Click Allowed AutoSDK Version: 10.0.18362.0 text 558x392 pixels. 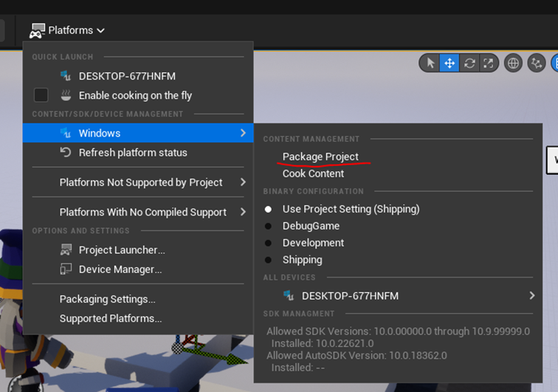pyautogui.click(x=356, y=356)
